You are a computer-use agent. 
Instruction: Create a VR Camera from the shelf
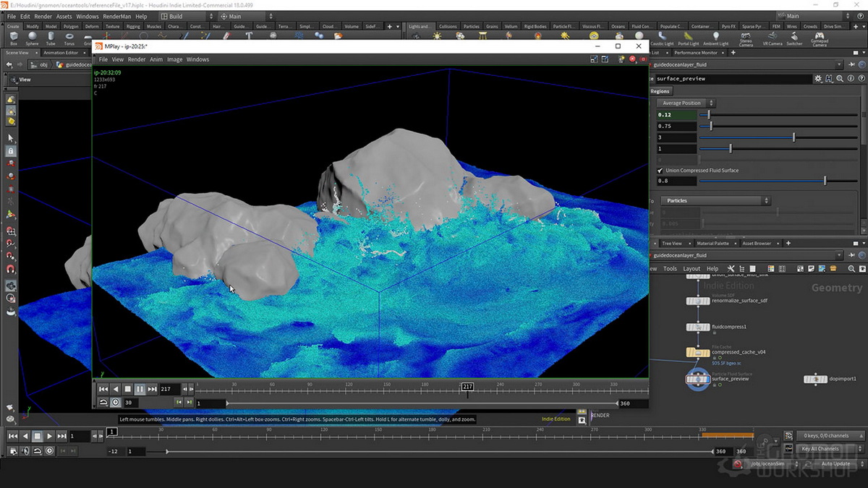773,38
